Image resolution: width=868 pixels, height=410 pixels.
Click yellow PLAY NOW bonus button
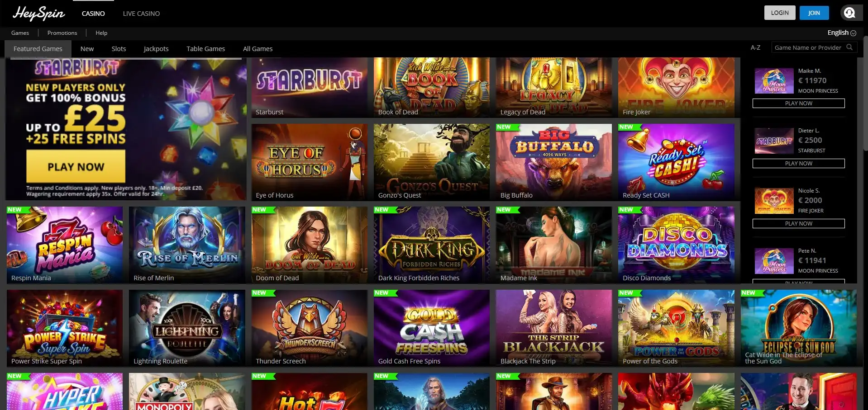coord(76,166)
